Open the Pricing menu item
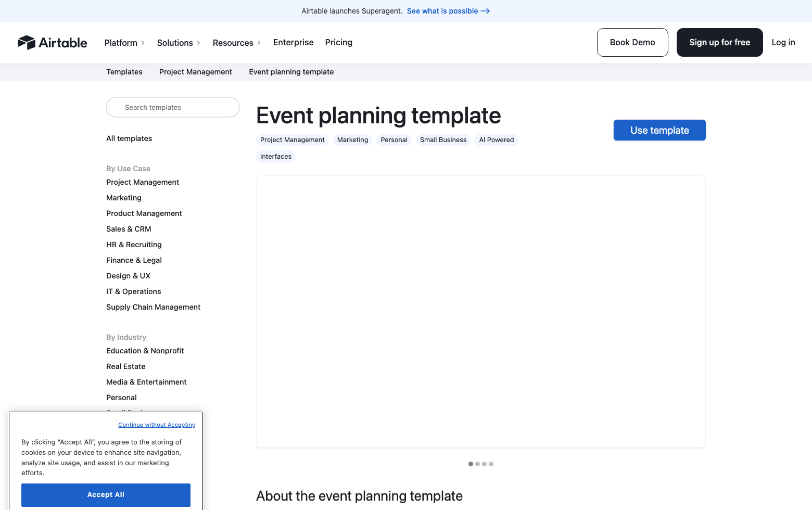 (338, 42)
